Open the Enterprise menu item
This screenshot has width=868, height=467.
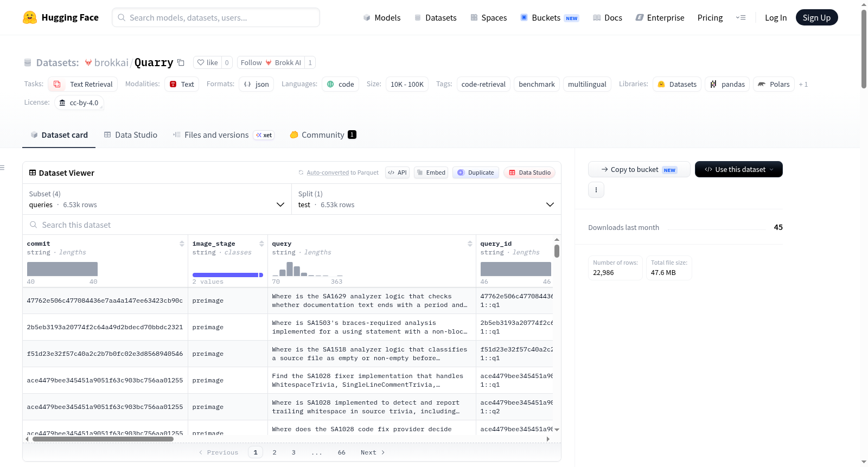pos(660,17)
